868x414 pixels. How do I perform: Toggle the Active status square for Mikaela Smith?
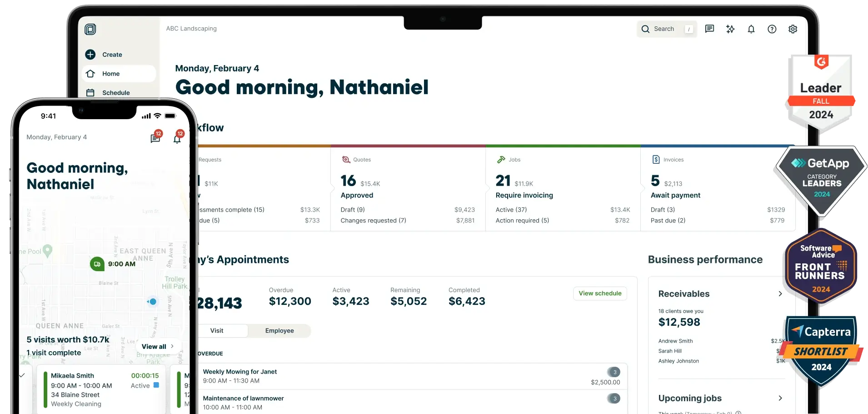[x=156, y=385]
